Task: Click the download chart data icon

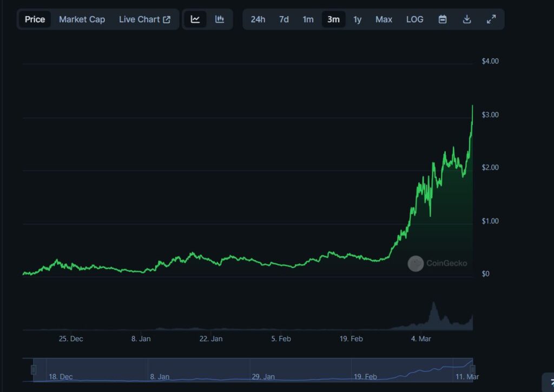Action: coord(467,19)
